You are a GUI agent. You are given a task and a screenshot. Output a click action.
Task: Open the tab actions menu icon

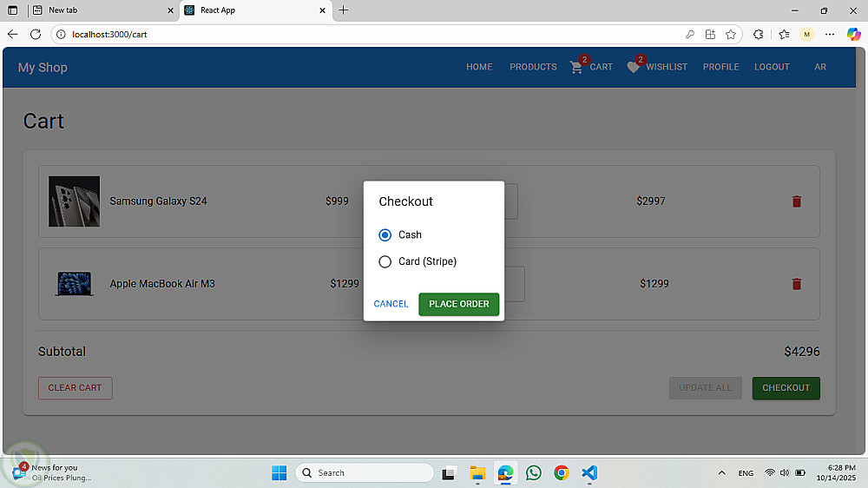click(12, 10)
